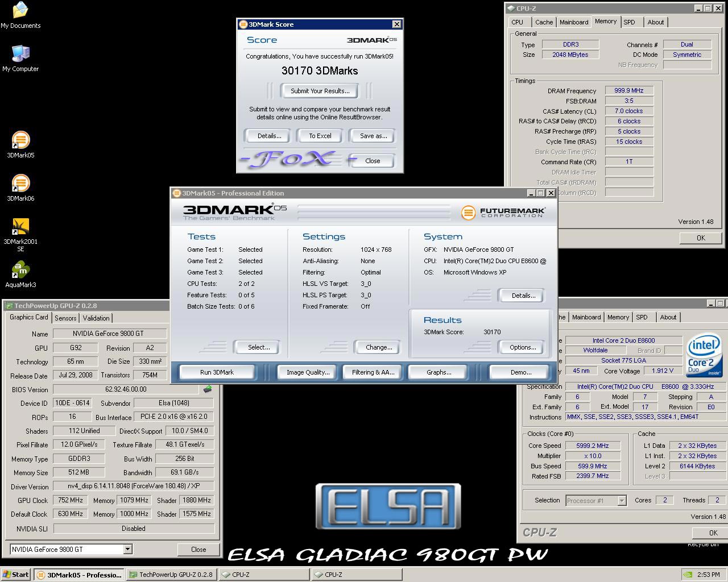
Task: Open Filtering & AA settings
Action: [373, 372]
